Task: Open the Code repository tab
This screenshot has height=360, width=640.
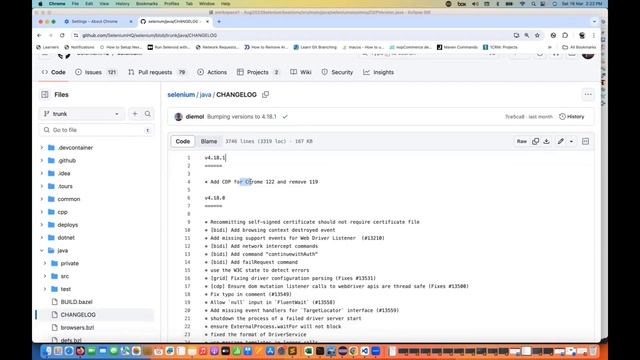Action: pos(53,72)
